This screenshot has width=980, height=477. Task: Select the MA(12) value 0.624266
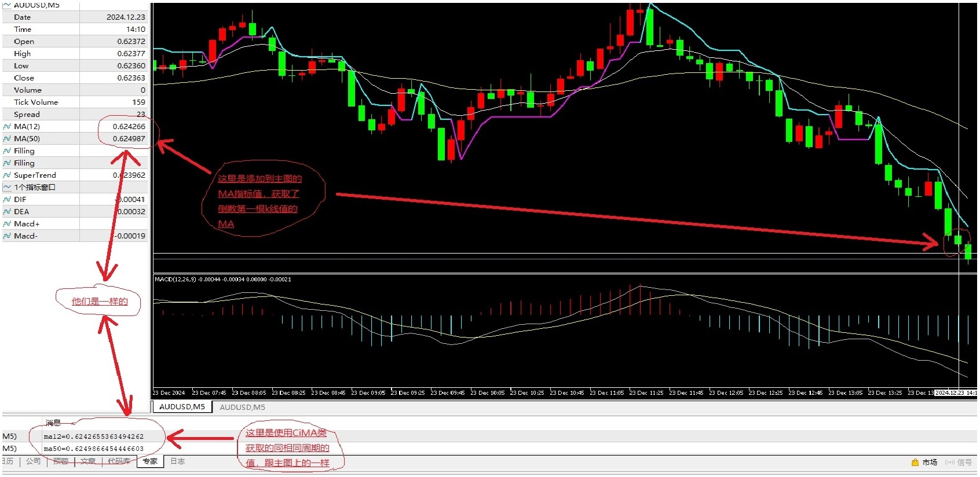point(129,127)
